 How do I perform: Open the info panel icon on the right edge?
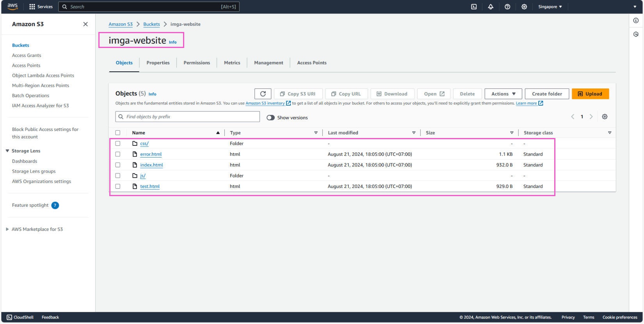tap(636, 21)
